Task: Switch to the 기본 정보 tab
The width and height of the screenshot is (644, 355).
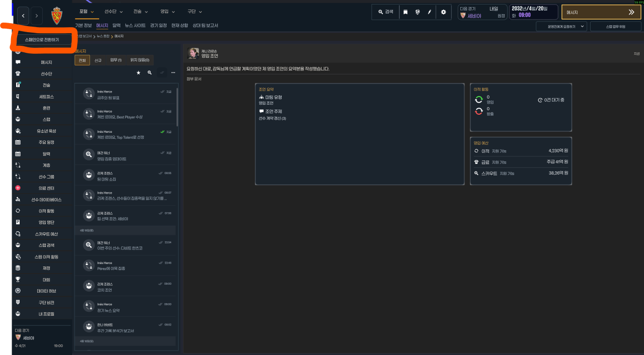Action: pyautogui.click(x=84, y=25)
